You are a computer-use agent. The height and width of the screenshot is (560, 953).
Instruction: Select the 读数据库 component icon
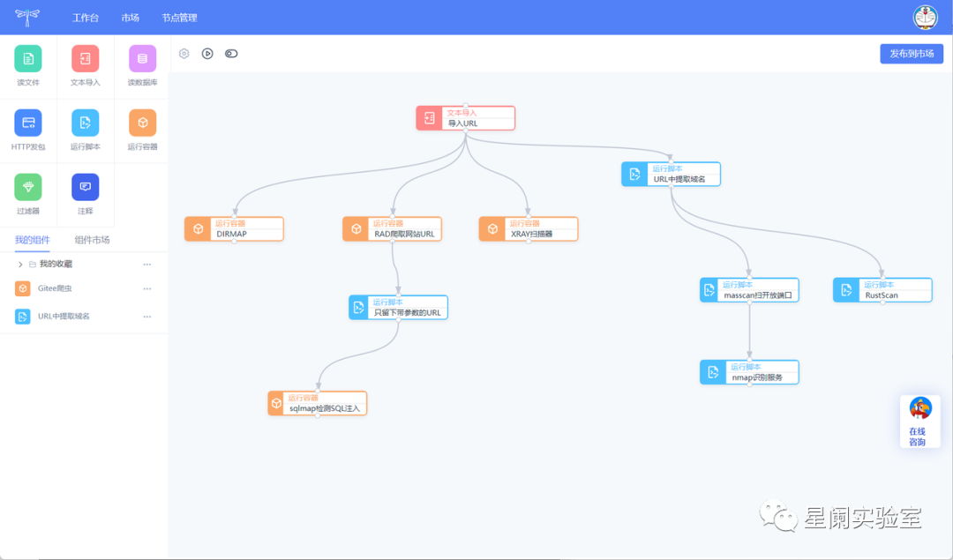(x=142, y=59)
